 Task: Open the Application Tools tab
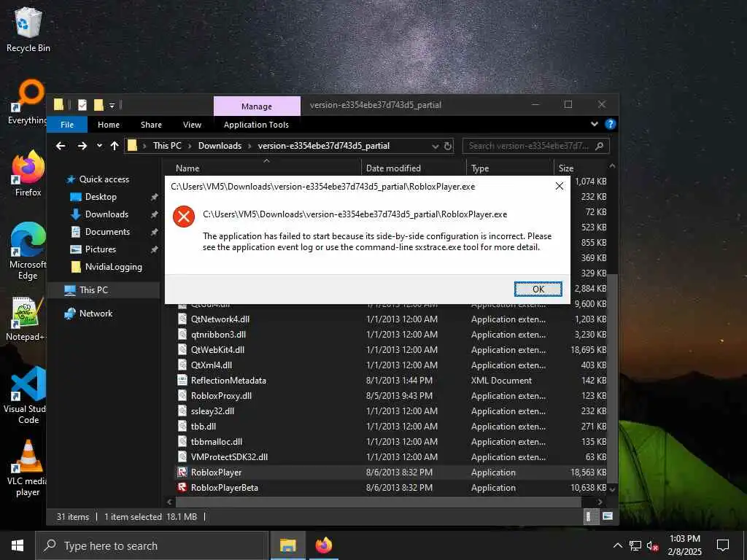click(256, 125)
